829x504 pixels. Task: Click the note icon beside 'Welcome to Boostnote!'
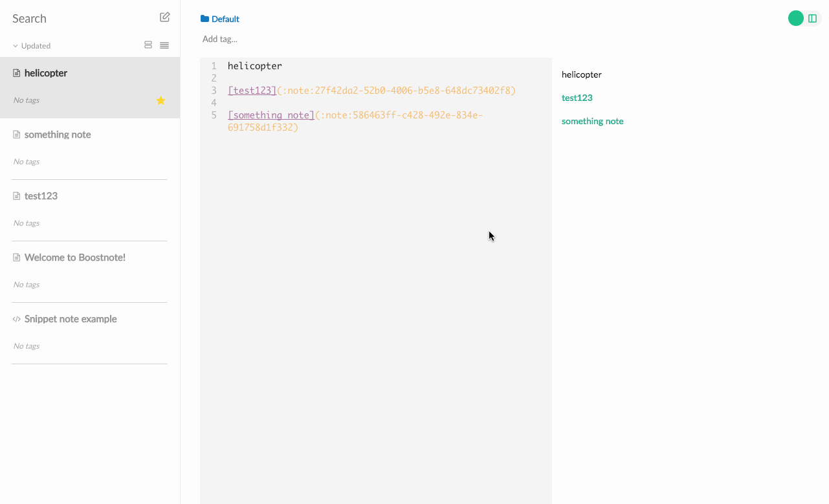point(16,257)
